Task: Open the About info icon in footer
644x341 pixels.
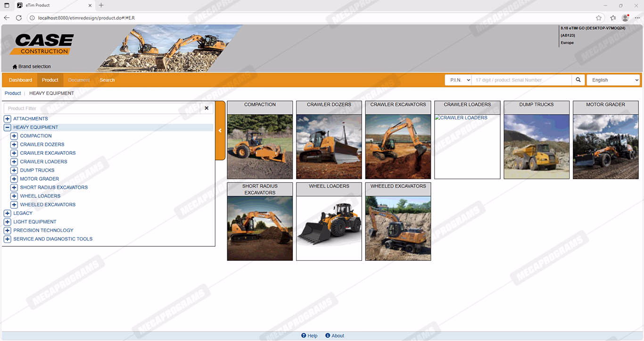Action: [328, 336]
